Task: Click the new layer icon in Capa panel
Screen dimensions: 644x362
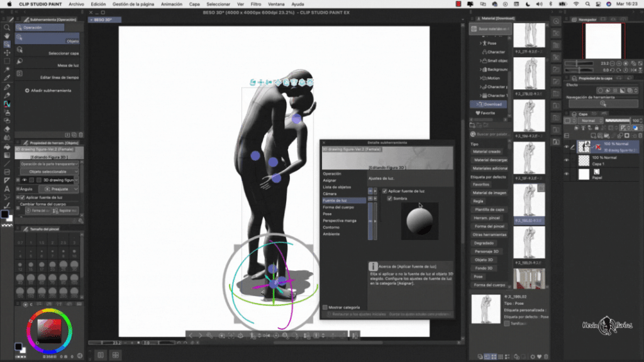Action: 594,136
